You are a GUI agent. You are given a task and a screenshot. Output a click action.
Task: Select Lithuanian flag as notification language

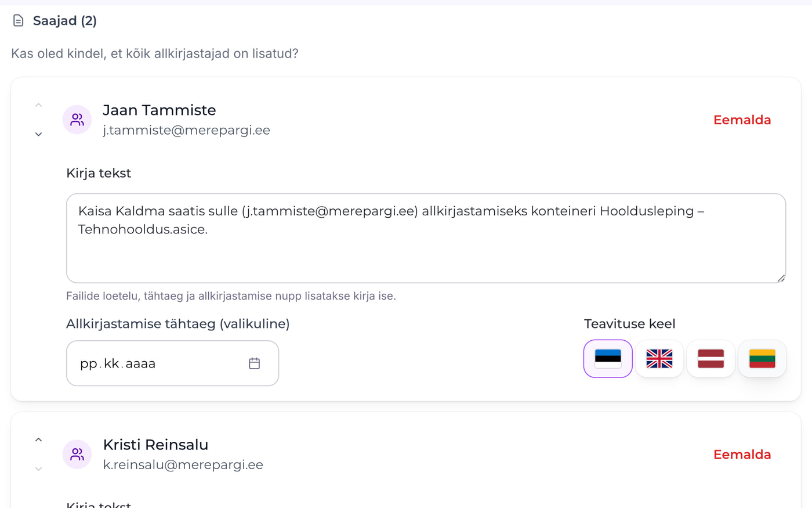[762, 358]
